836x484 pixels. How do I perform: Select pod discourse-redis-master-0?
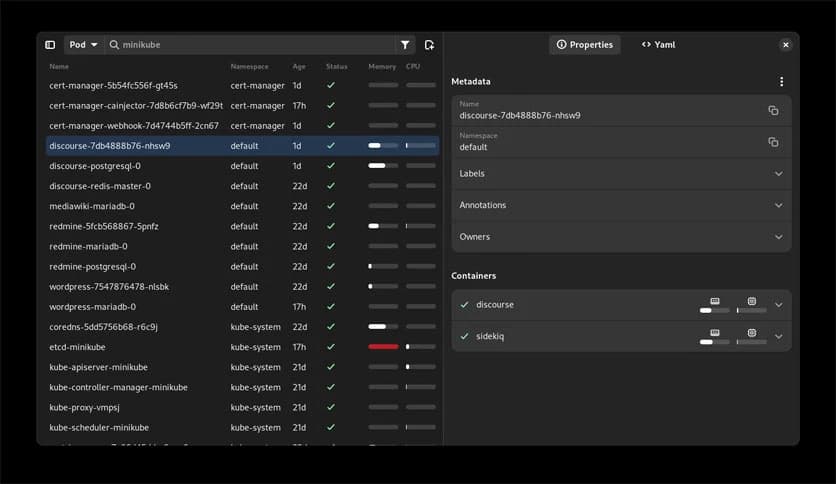243,186
